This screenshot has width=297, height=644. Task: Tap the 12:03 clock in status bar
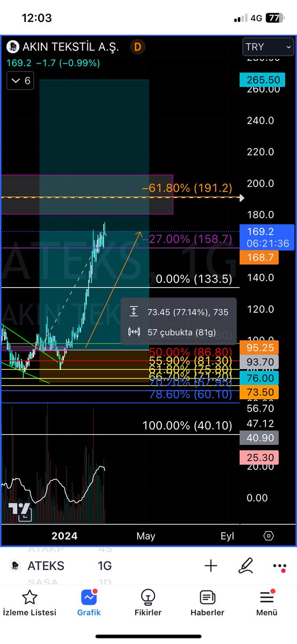(x=37, y=18)
